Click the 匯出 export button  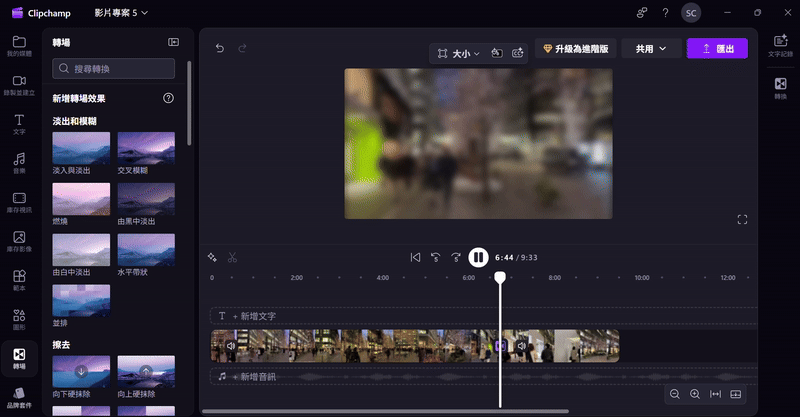pos(717,48)
